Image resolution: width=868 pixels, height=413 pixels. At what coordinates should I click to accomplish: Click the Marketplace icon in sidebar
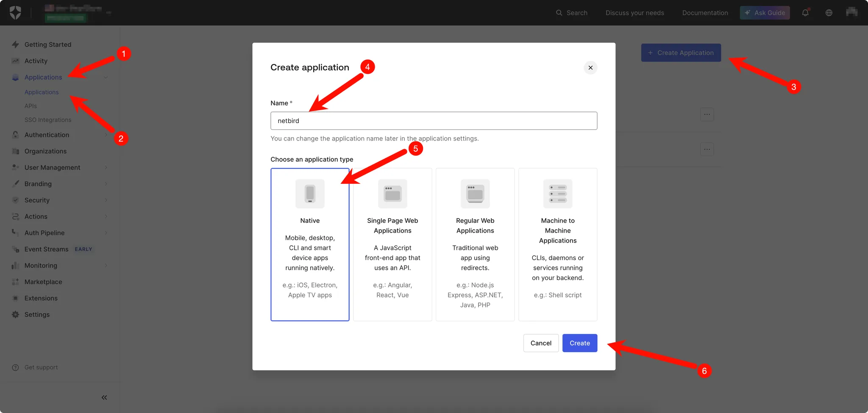click(16, 282)
